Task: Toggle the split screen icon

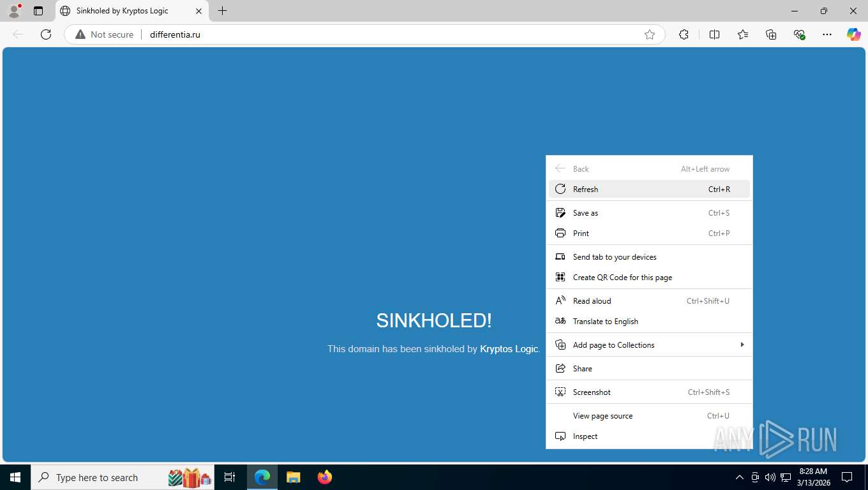Action: pyautogui.click(x=714, y=34)
